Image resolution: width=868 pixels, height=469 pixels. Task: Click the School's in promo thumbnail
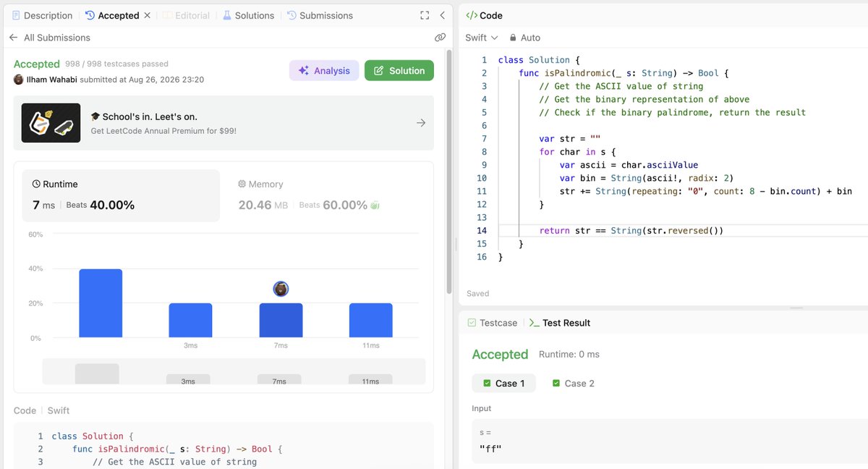[51, 123]
